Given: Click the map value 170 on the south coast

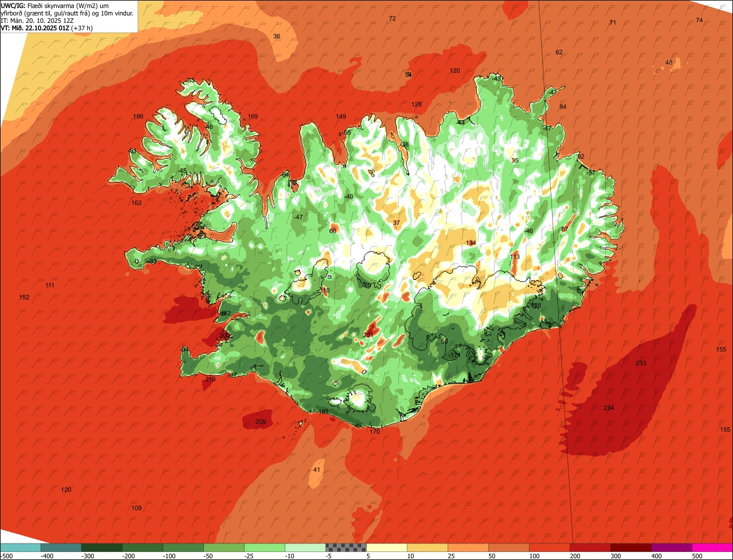Looking at the screenshot, I should point(375,432).
